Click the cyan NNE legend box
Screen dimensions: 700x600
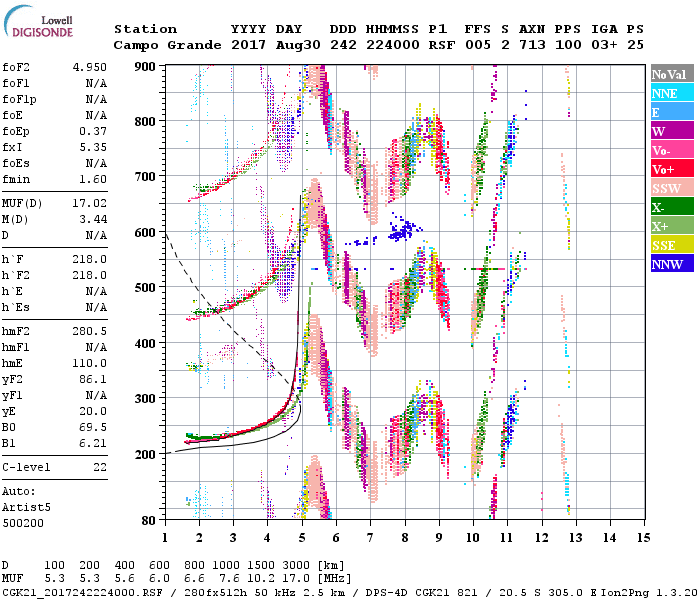coord(670,94)
